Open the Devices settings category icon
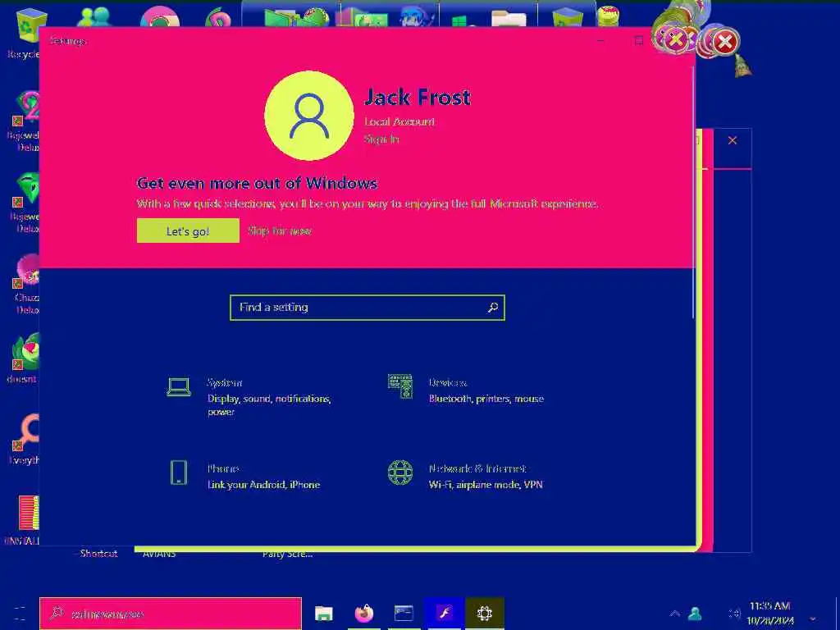The height and width of the screenshot is (630, 840). (x=400, y=386)
